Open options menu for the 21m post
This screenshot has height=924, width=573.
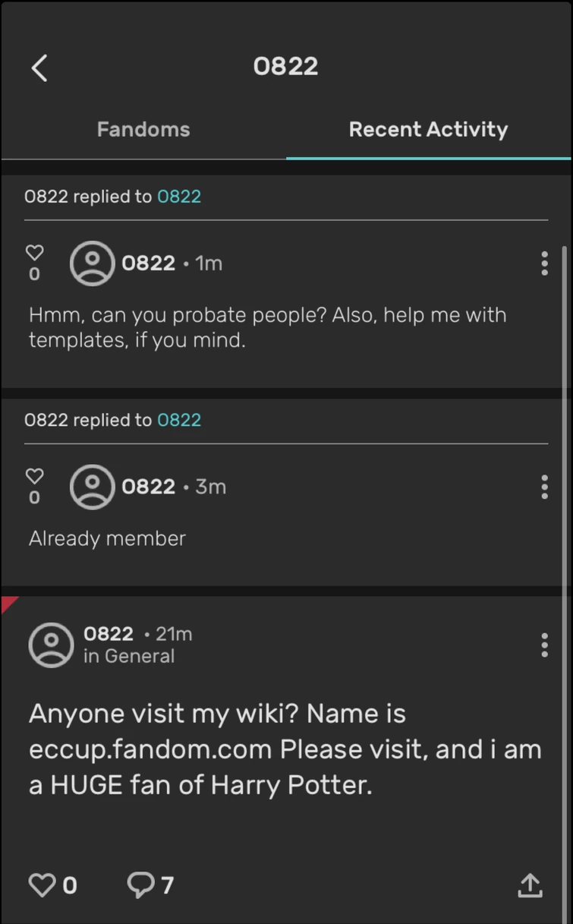click(544, 645)
